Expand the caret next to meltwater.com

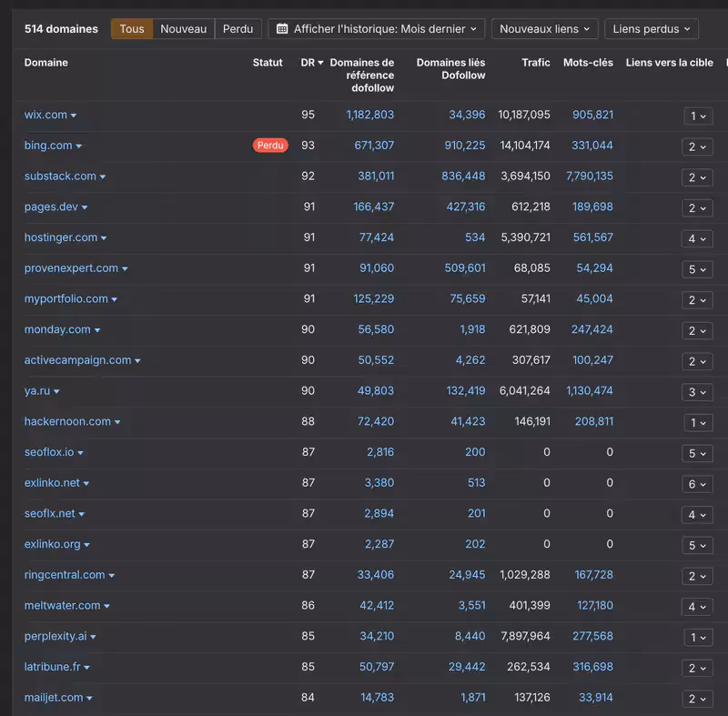point(106,606)
